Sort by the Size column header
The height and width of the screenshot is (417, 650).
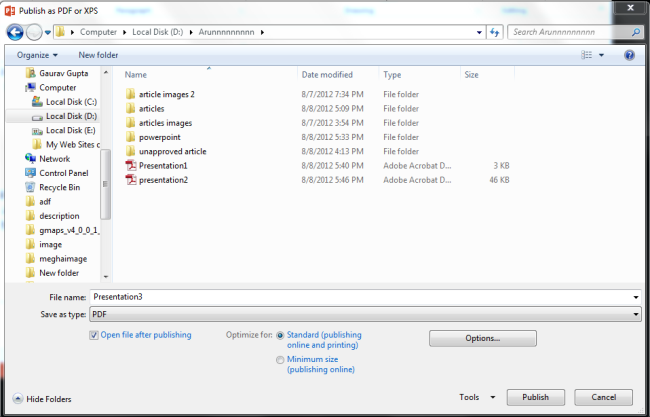pyautogui.click(x=471, y=75)
